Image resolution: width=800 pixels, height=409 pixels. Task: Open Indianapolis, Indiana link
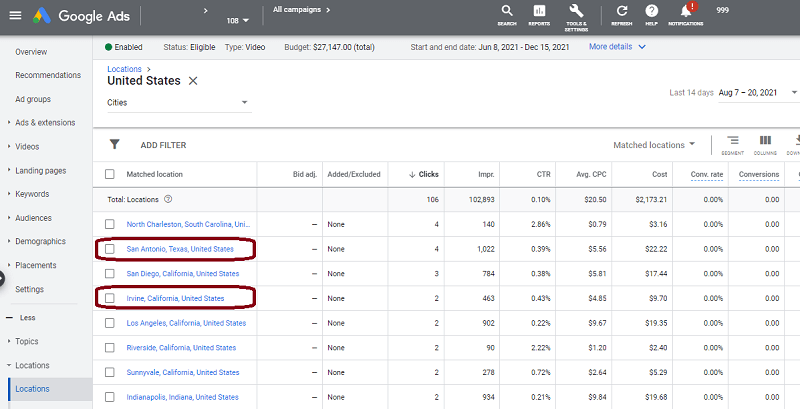tap(182, 397)
